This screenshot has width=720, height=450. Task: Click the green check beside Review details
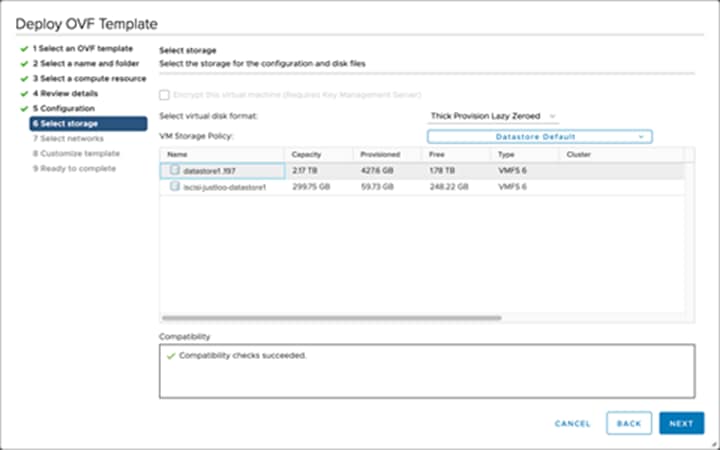click(x=24, y=94)
